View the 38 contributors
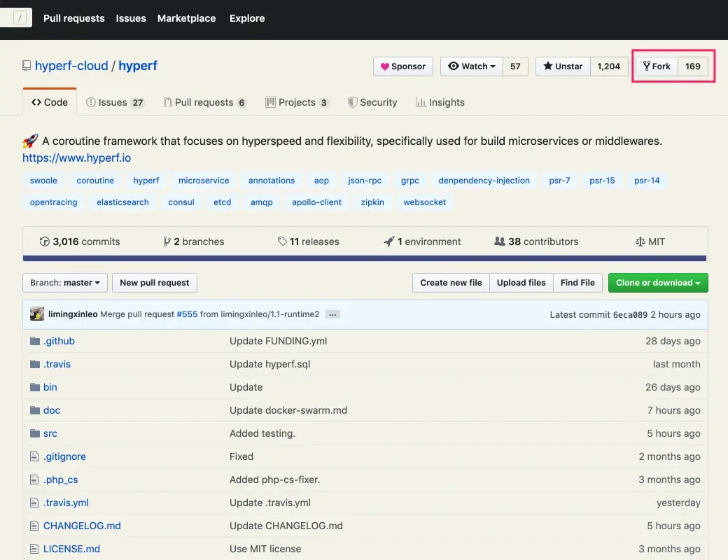 [x=537, y=241]
